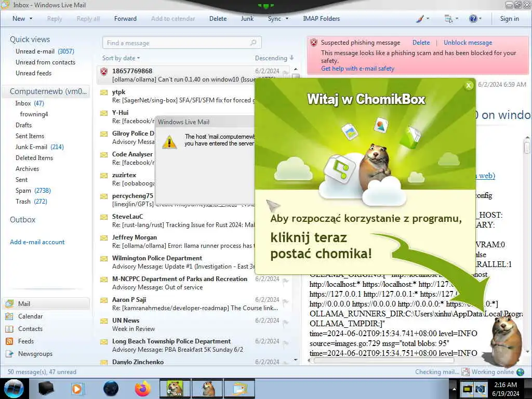Click message list scroll down arrow
Image resolution: width=532 pixels, height=399 pixels.
(x=296, y=360)
